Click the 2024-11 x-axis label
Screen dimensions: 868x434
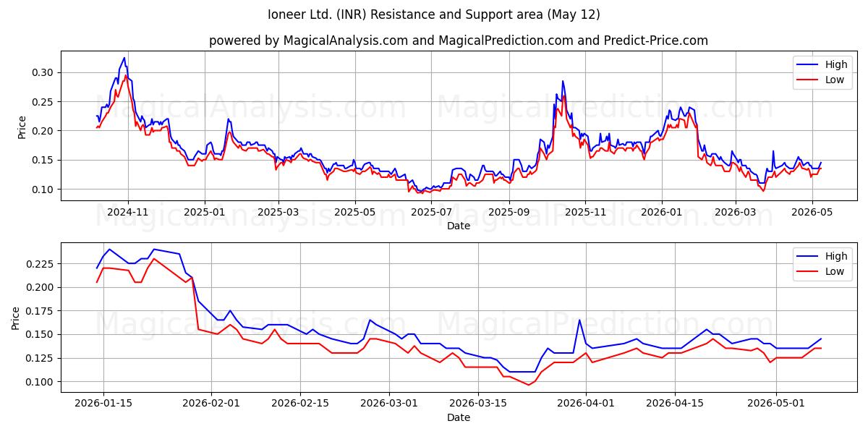coord(128,212)
